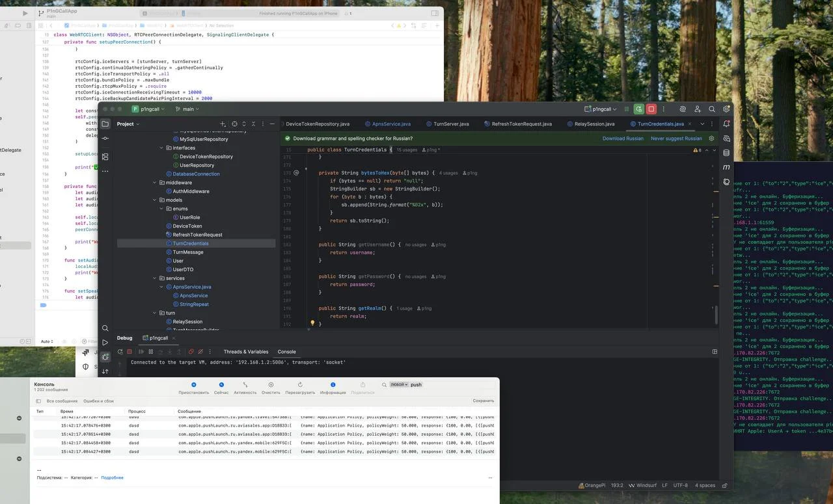The height and width of the screenshot is (504, 833).
Task: Click the Search magnifier icon in IntelliJ title bar
Action: click(712, 109)
